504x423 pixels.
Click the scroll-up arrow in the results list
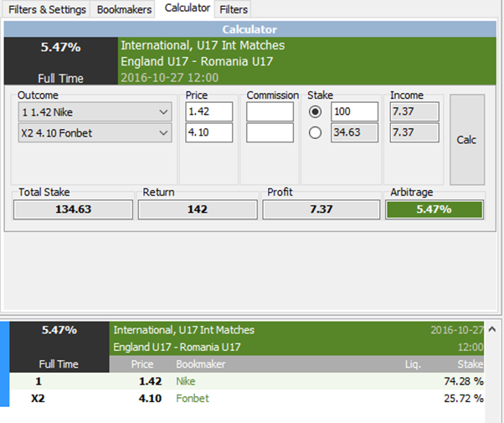click(491, 329)
